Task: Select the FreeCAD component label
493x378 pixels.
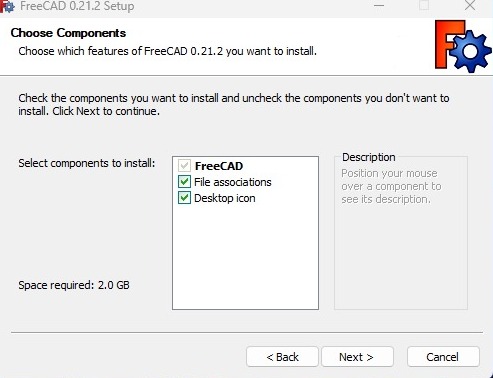Action: click(219, 166)
